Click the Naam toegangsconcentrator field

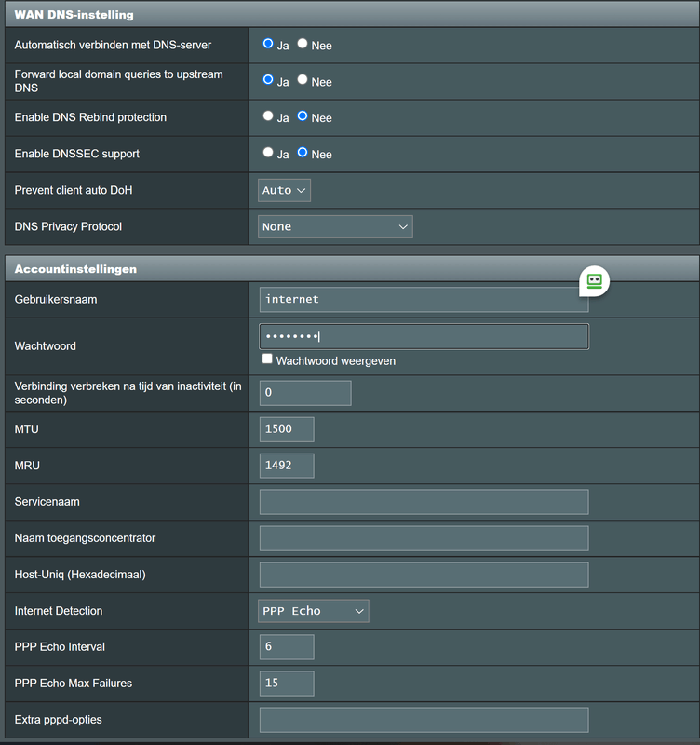click(x=424, y=538)
